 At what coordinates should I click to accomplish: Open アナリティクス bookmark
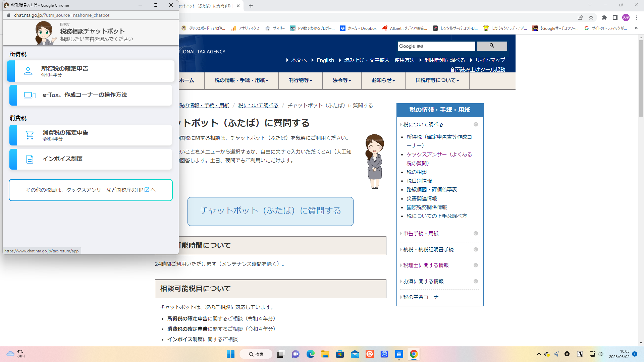(x=245, y=28)
